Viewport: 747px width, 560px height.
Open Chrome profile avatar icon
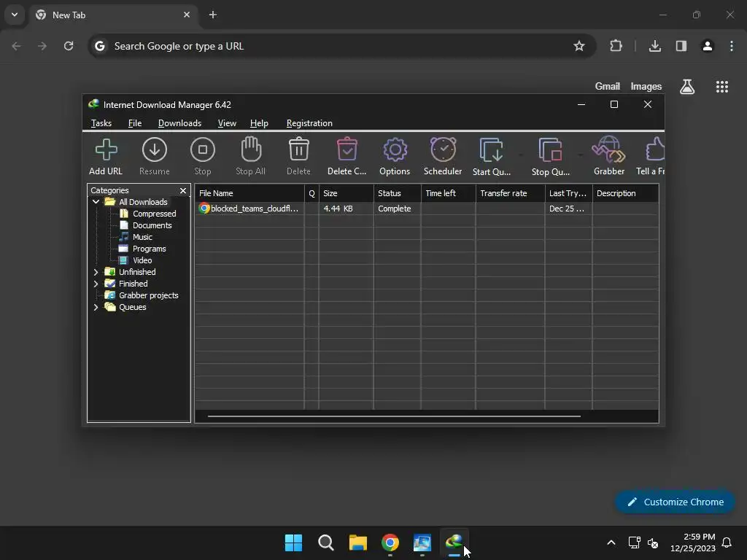tap(708, 46)
